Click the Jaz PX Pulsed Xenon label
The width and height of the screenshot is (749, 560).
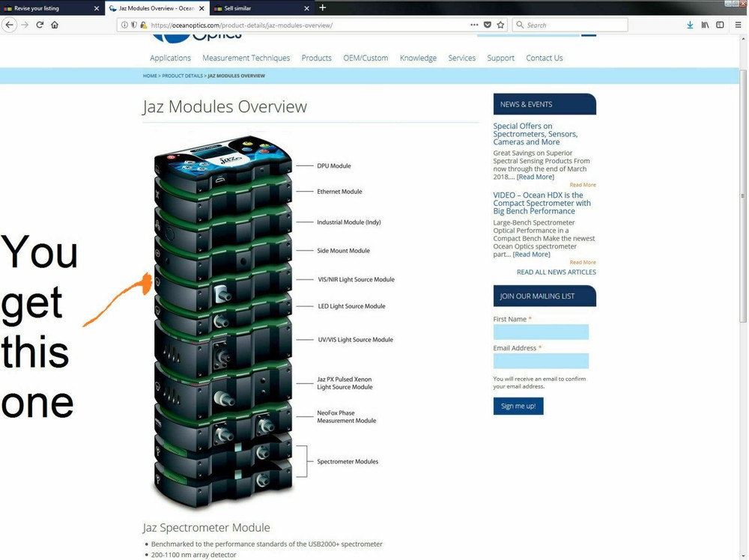coord(345,383)
